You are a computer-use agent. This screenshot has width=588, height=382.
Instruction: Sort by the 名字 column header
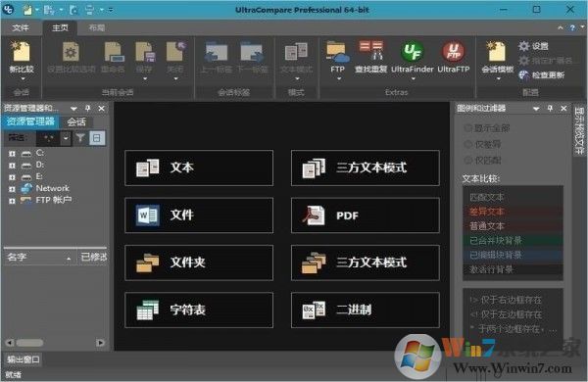(x=39, y=258)
